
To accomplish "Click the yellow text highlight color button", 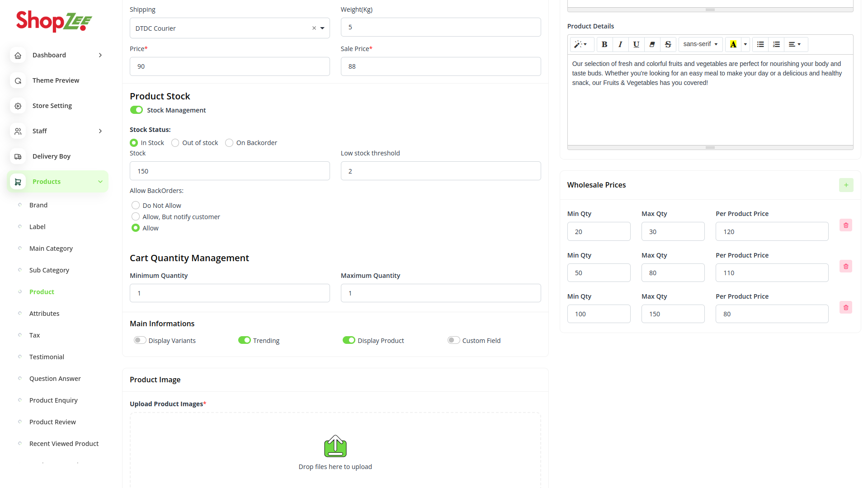I will pyautogui.click(x=733, y=44).
